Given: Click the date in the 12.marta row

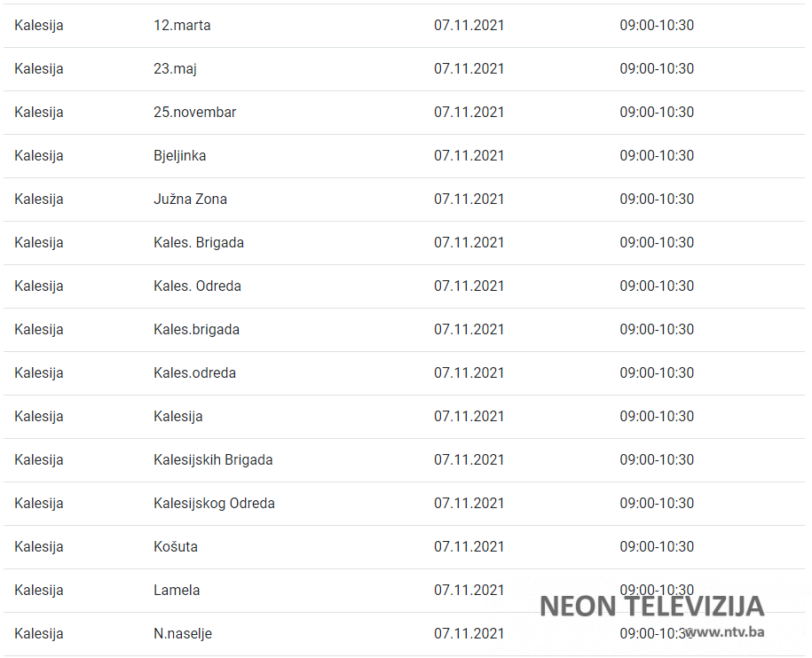Looking at the screenshot, I should pyautogui.click(x=469, y=26).
